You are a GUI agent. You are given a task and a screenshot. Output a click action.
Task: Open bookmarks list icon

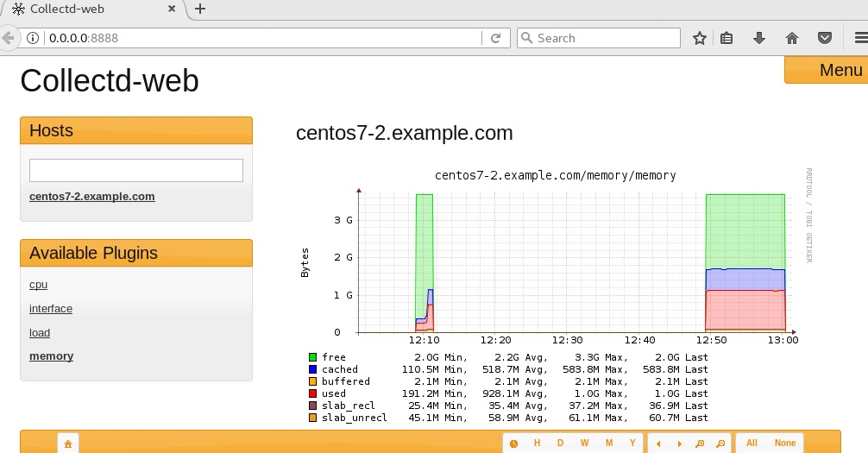[x=726, y=38]
